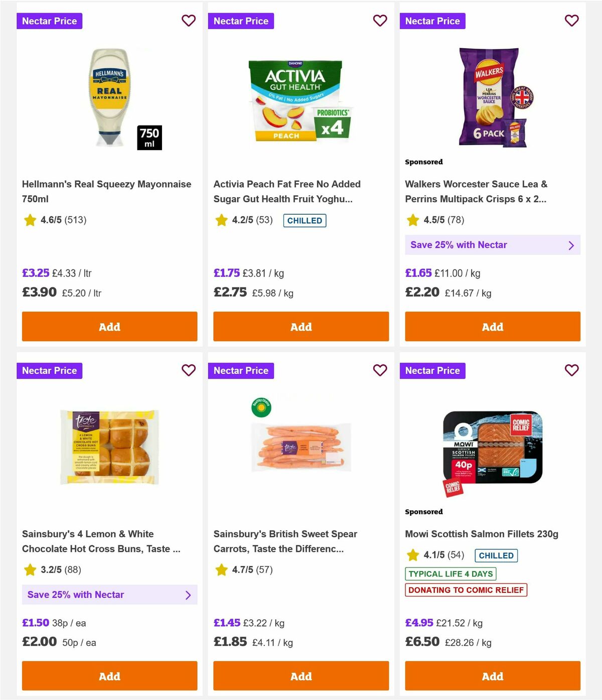Image resolution: width=602 pixels, height=700 pixels.
Task: Select the CHILLED tag on Activia yoghurt
Action: (x=305, y=220)
